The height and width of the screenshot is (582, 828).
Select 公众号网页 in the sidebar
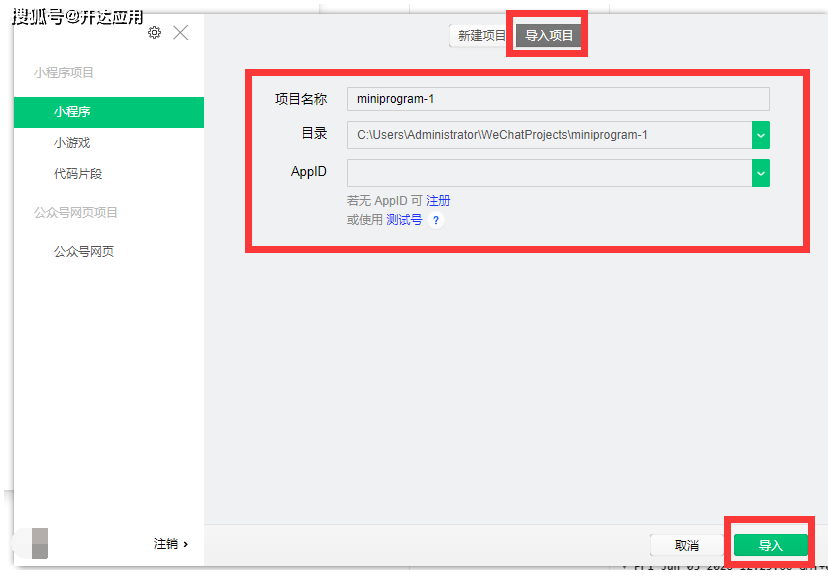point(84,252)
